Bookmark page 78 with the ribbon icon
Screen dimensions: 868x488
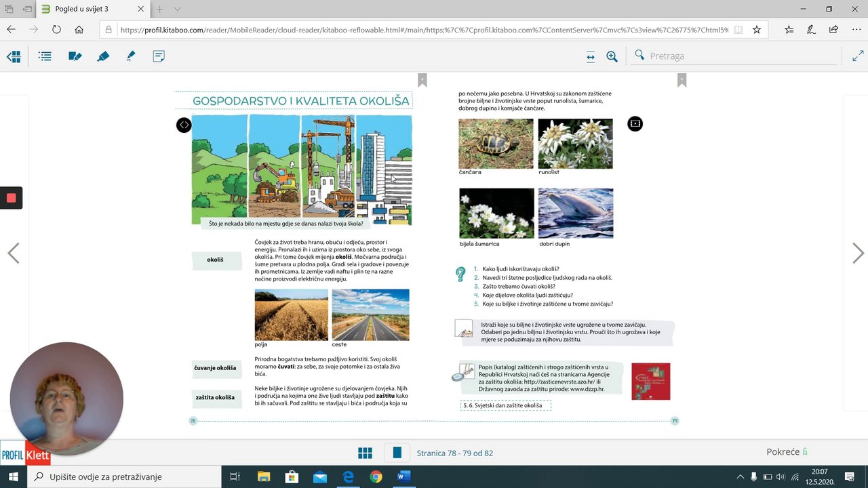(x=422, y=80)
